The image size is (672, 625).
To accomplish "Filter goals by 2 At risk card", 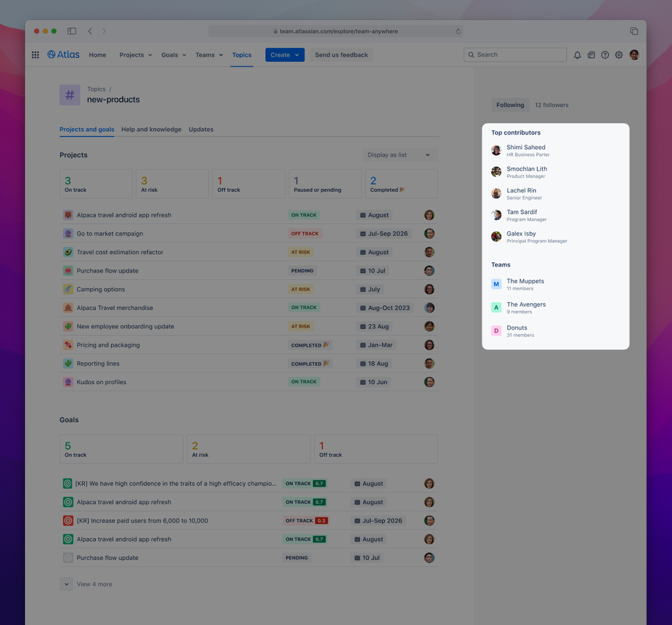I will pyautogui.click(x=249, y=449).
